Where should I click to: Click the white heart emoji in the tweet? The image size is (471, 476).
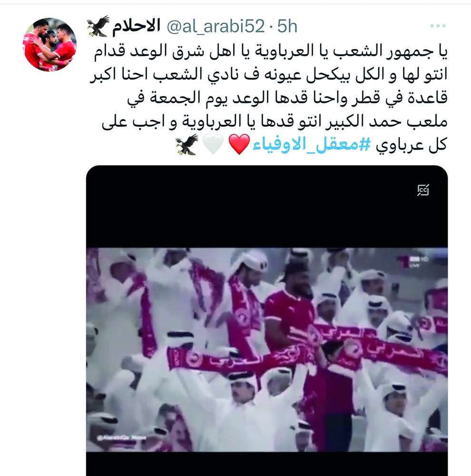point(213,144)
